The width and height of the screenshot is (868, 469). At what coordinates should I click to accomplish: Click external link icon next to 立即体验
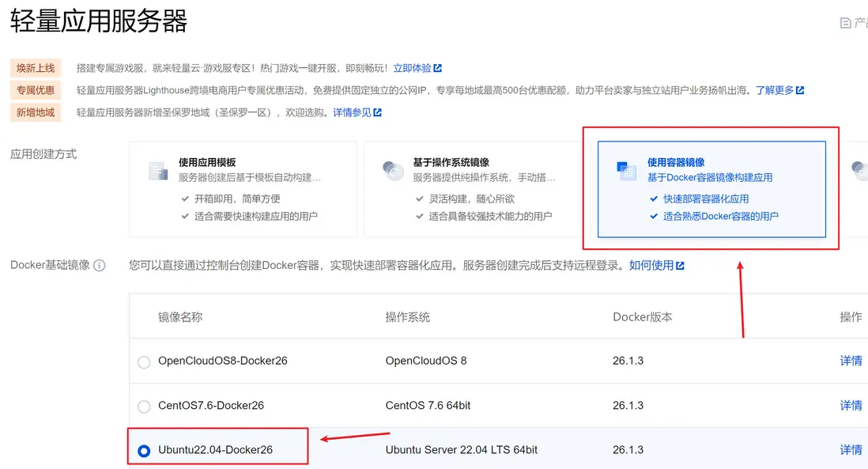[438, 68]
